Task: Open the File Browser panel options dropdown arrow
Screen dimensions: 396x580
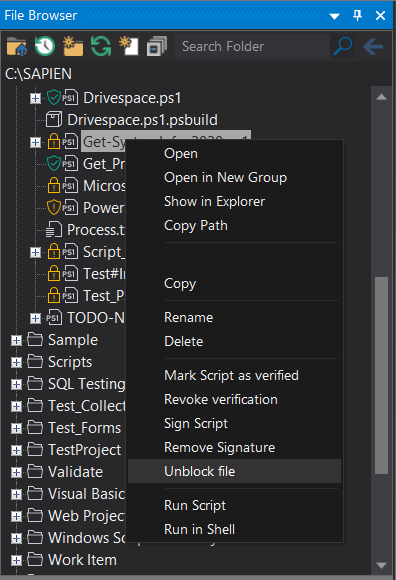Action: click(334, 16)
